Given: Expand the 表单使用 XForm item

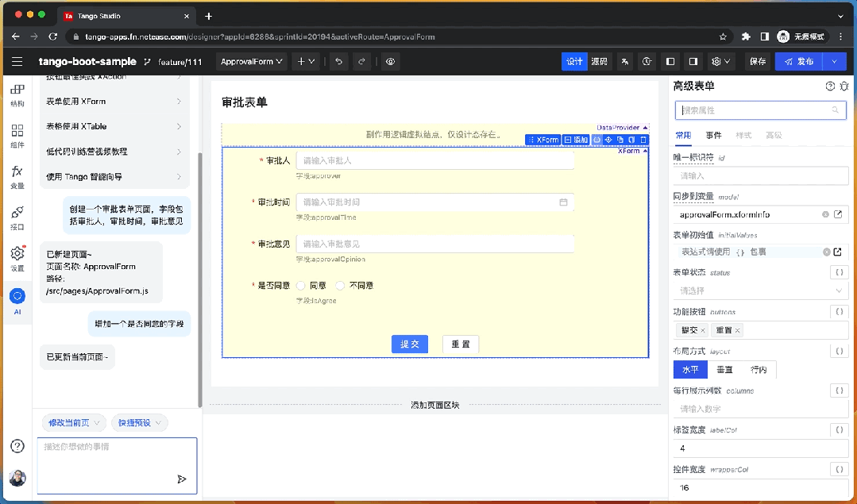Looking at the screenshot, I should click(114, 101).
